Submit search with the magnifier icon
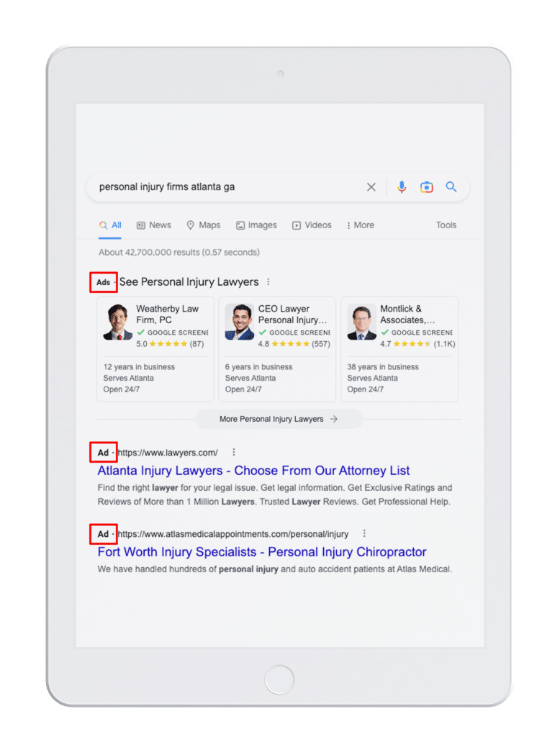This screenshot has height=737, width=560. pos(451,186)
